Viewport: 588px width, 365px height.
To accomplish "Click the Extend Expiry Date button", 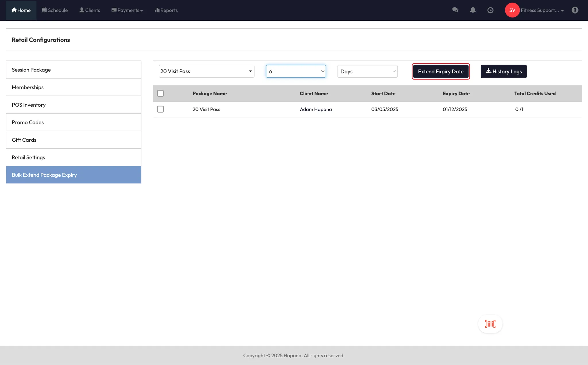I will click(x=440, y=71).
